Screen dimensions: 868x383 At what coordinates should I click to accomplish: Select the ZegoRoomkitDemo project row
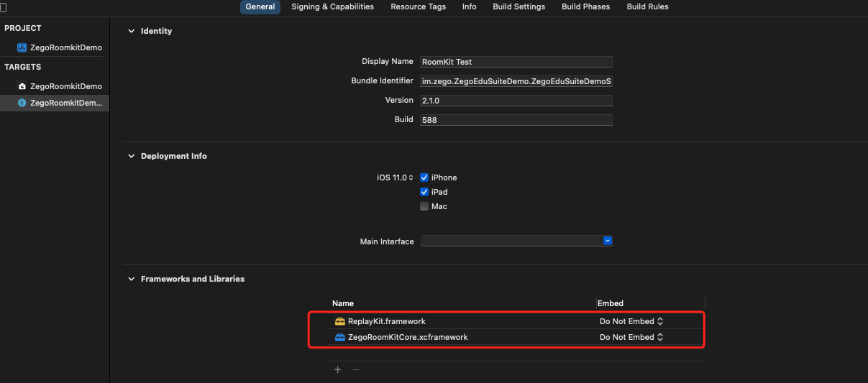[55, 47]
